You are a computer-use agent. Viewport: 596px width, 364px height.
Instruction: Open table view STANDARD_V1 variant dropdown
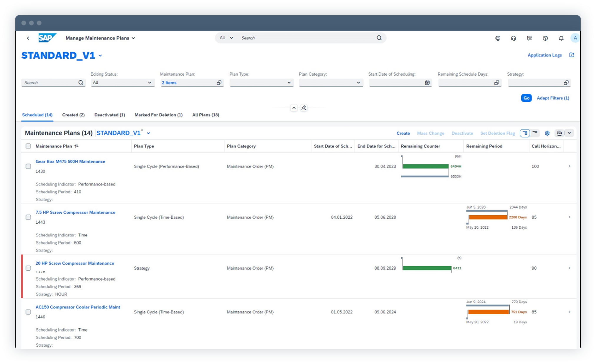click(x=148, y=133)
